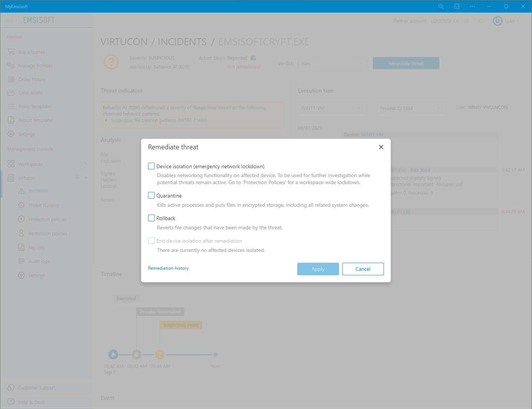The height and width of the screenshot is (409, 532).
Task: Click the Audit logs lines icon
Action: coord(21,261)
